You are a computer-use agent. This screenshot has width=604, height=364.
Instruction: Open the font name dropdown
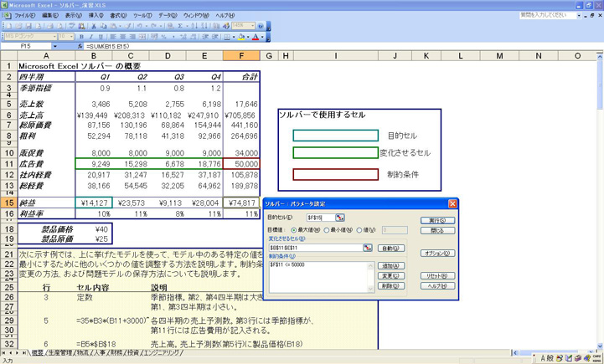click(54, 37)
